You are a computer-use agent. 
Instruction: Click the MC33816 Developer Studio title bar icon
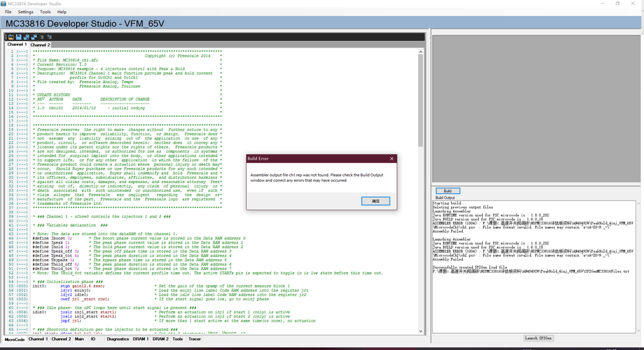4,3
